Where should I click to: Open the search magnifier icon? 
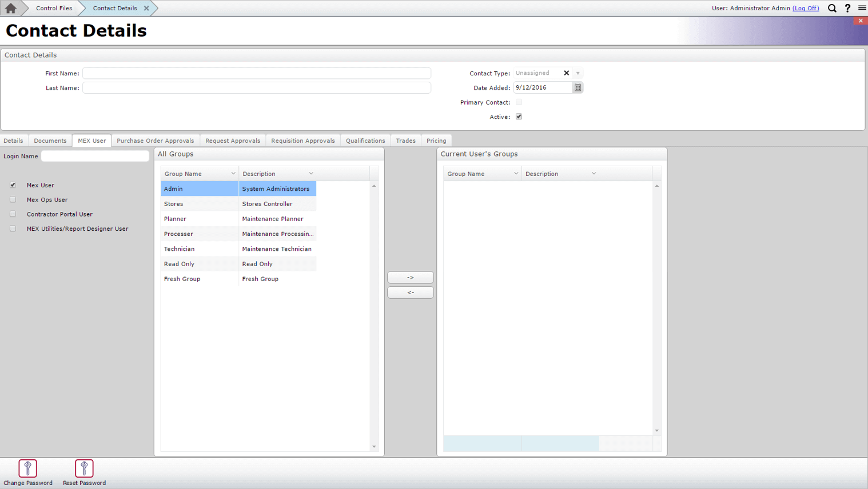(832, 8)
